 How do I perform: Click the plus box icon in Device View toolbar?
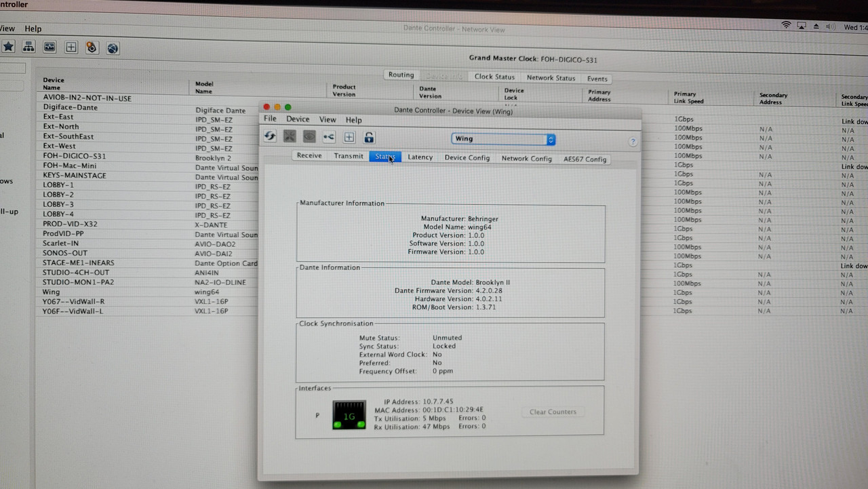click(x=349, y=137)
